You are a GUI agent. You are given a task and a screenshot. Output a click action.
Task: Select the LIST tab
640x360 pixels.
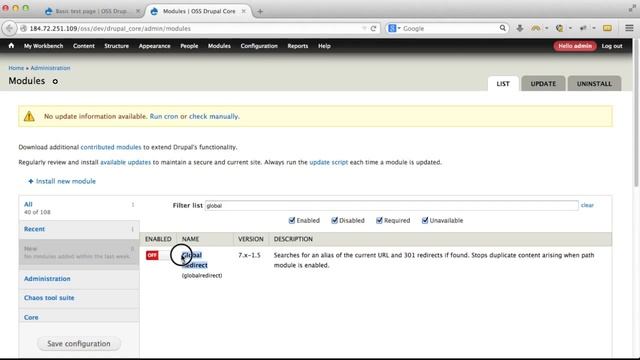click(503, 84)
